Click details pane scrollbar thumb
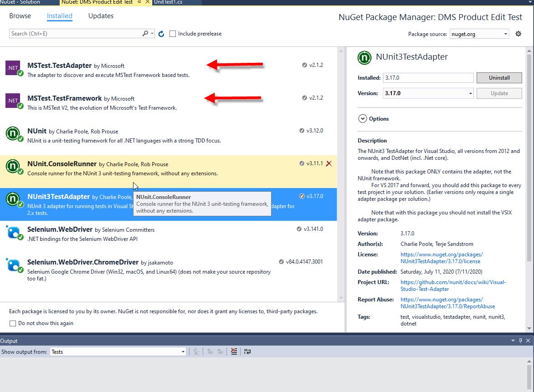The image size is (534, 392). pos(529,158)
